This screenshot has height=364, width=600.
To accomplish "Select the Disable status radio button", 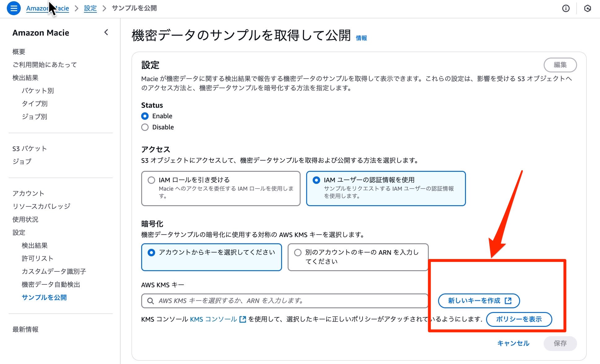I will click(145, 127).
